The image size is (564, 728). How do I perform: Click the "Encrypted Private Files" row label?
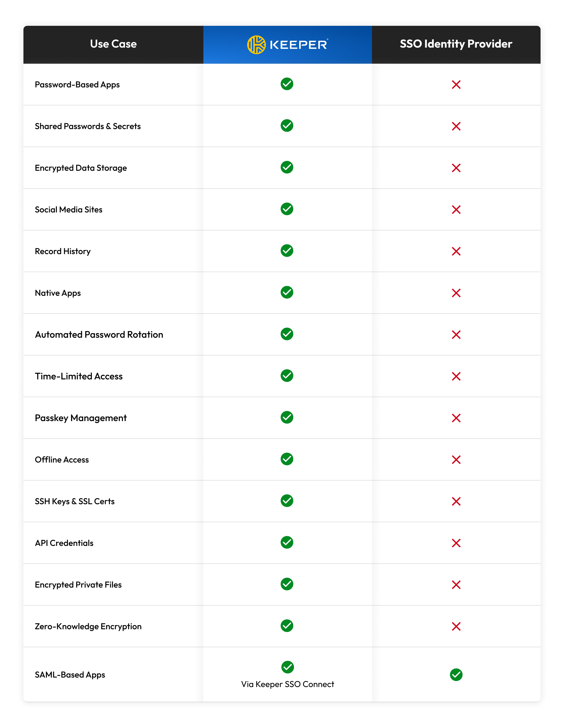click(78, 585)
